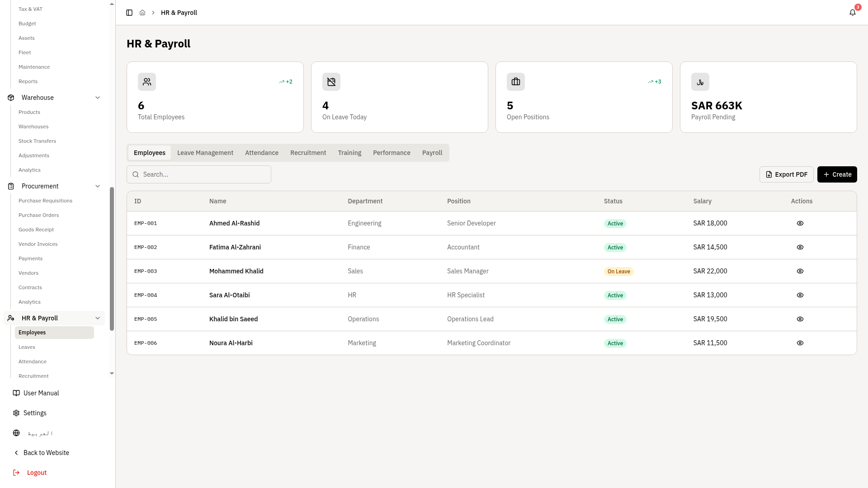Viewport: 868px width, 488px height.
Task: Click the Logout icon in sidebar
Action: [16, 473]
